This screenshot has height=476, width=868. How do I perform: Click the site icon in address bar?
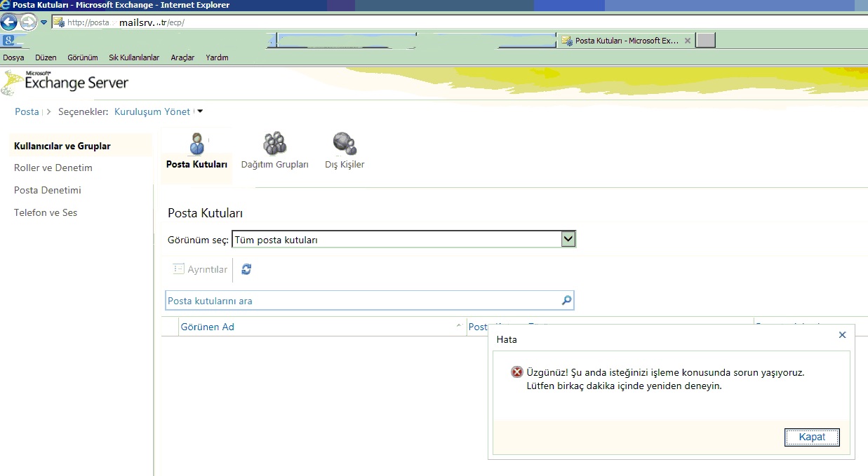59,22
